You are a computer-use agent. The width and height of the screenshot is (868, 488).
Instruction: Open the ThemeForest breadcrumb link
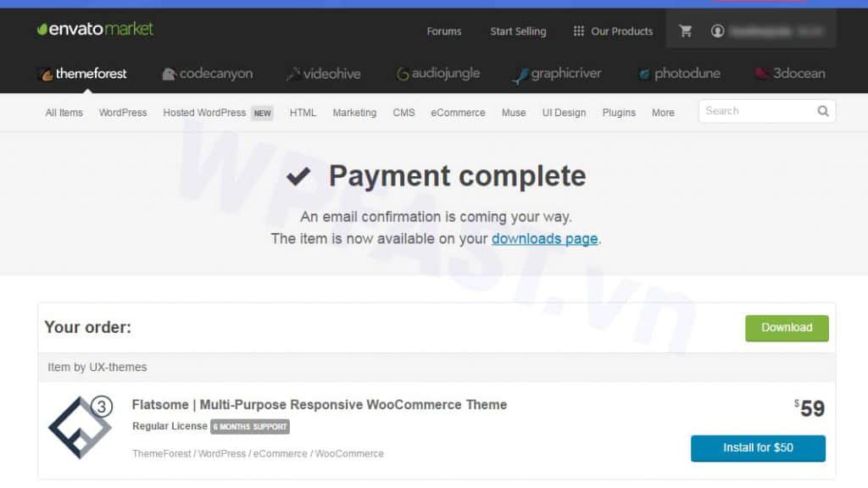(161, 454)
